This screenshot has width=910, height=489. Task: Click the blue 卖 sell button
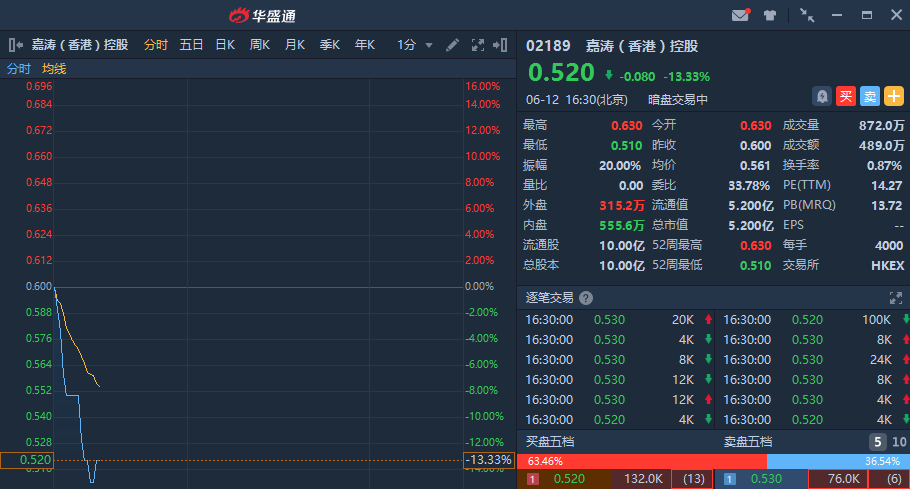coord(870,96)
